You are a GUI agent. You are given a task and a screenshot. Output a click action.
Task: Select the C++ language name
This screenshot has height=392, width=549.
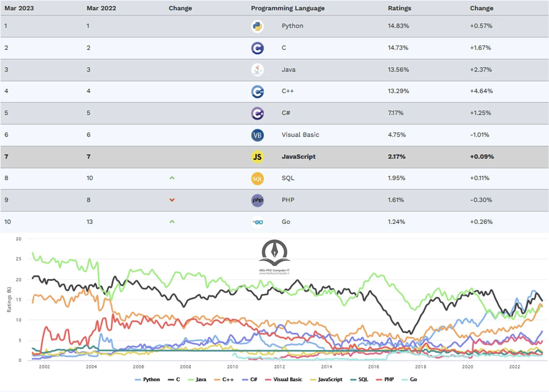(x=288, y=91)
